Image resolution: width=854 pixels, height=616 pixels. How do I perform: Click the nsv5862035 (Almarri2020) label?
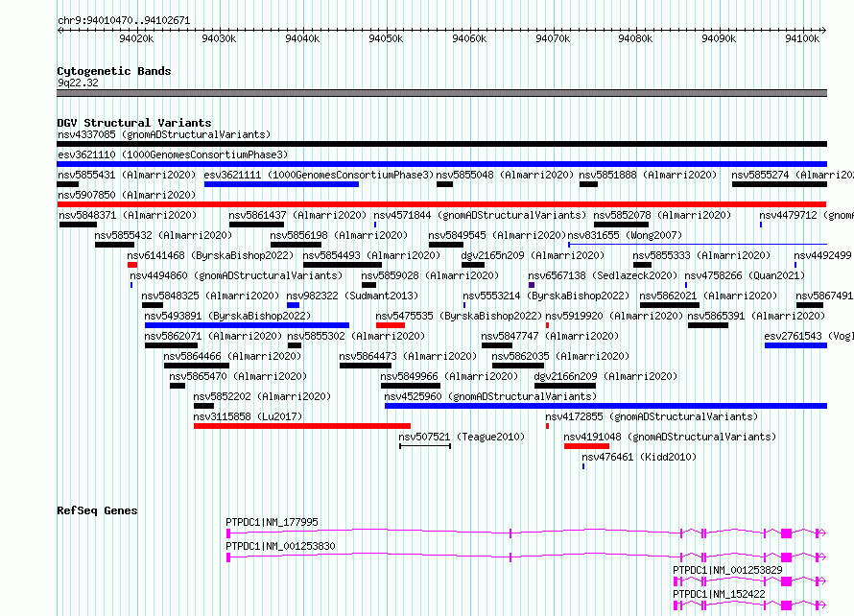(x=560, y=356)
